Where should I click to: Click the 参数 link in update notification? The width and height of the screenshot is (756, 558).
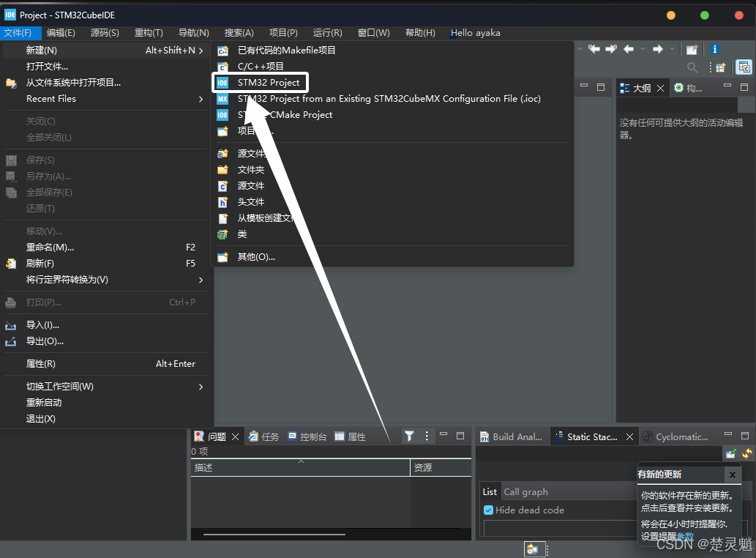(684, 537)
